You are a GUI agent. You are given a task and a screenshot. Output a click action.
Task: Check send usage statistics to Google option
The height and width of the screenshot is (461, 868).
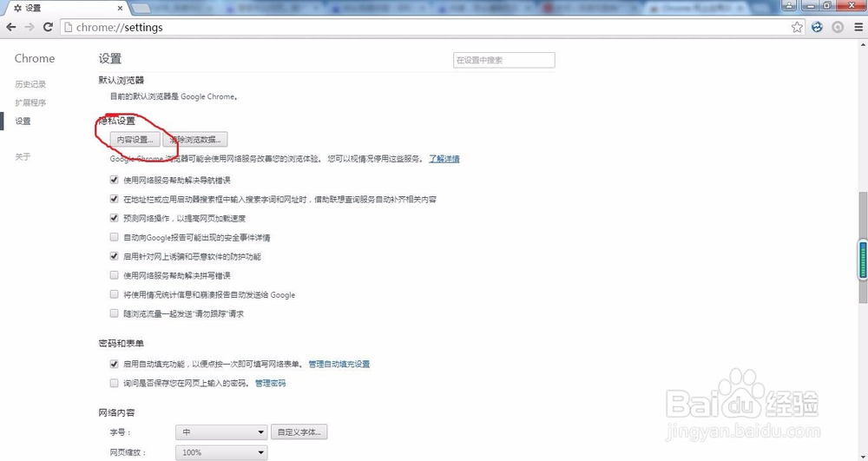pos(114,294)
